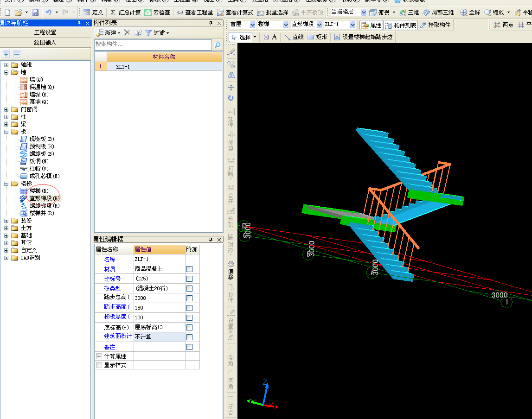Click the mirror tool in vertical toolbar
532x419 pixels.
(x=231, y=75)
